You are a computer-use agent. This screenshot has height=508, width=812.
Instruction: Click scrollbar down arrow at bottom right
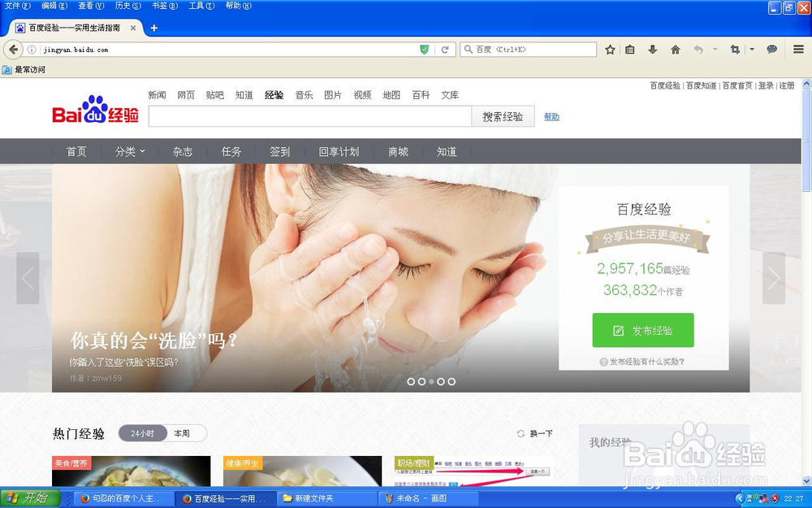coord(806,481)
